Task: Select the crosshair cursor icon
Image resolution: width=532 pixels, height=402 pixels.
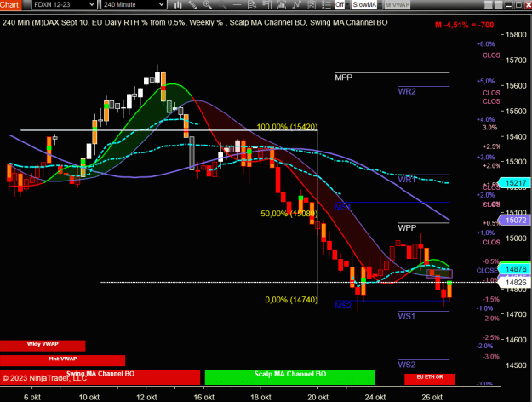Action: tap(237, 5)
